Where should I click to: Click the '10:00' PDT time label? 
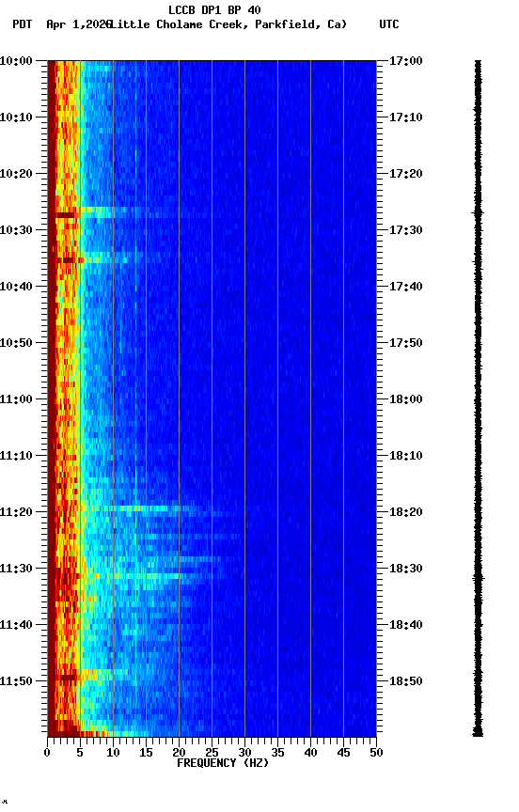pyautogui.click(x=16, y=61)
